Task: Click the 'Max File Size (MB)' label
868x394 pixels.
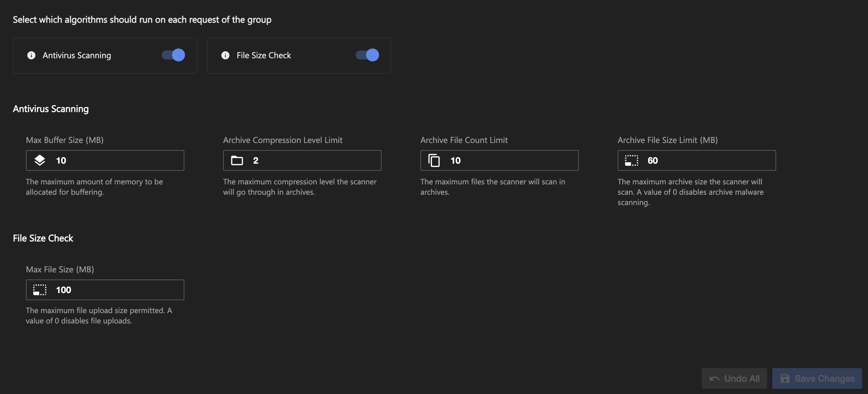Action: click(60, 270)
